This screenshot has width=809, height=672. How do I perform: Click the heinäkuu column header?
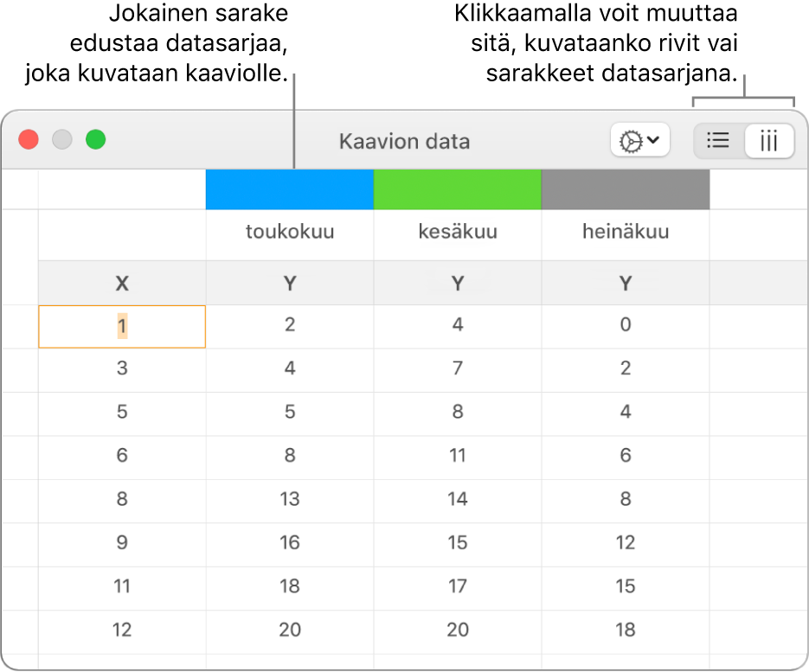pyautogui.click(x=626, y=234)
